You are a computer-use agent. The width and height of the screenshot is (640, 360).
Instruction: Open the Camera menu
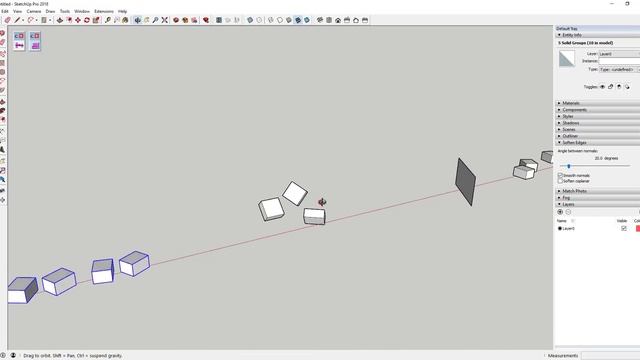(34, 11)
